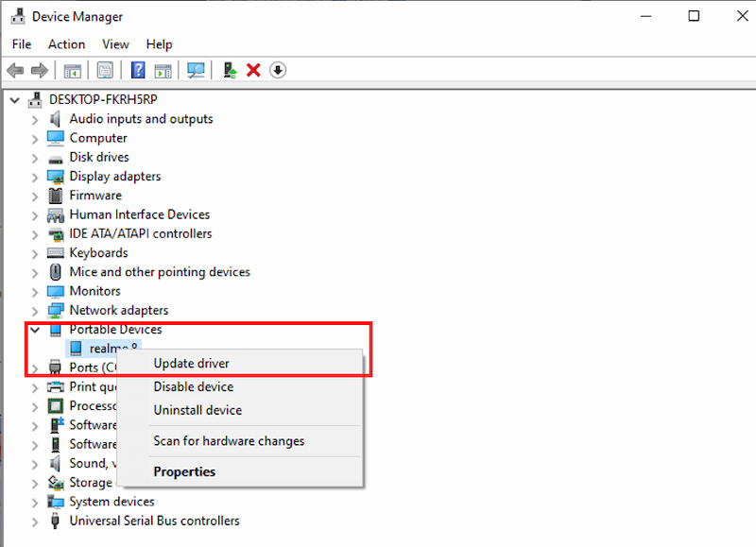Choose Disable device from context menu
The width and height of the screenshot is (756, 547).
240,386
